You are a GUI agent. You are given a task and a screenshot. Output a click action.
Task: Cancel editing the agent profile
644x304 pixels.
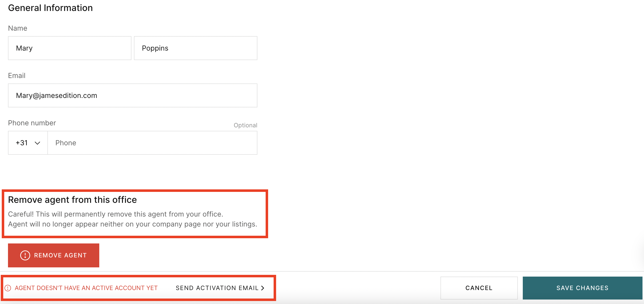[x=479, y=288]
